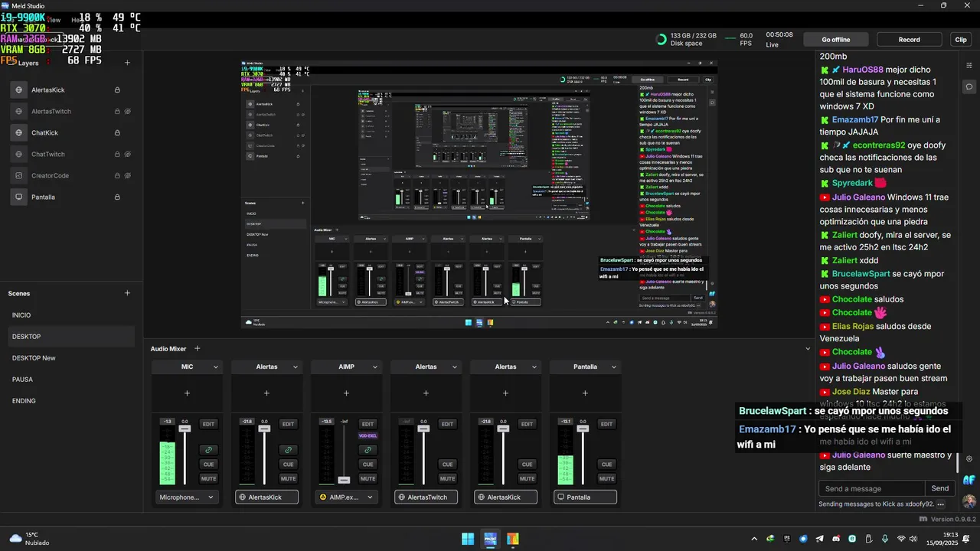Click the Pantalla layer monitor icon
980x551 pixels.
point(19,197)
